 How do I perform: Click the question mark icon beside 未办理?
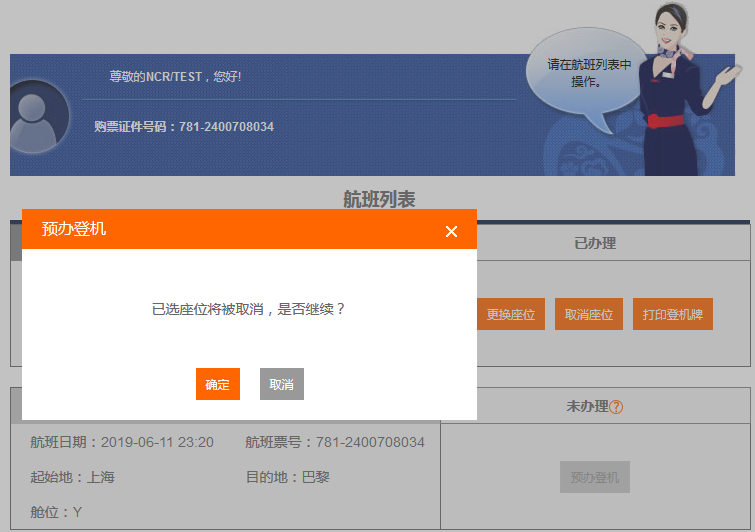(617, 407)
